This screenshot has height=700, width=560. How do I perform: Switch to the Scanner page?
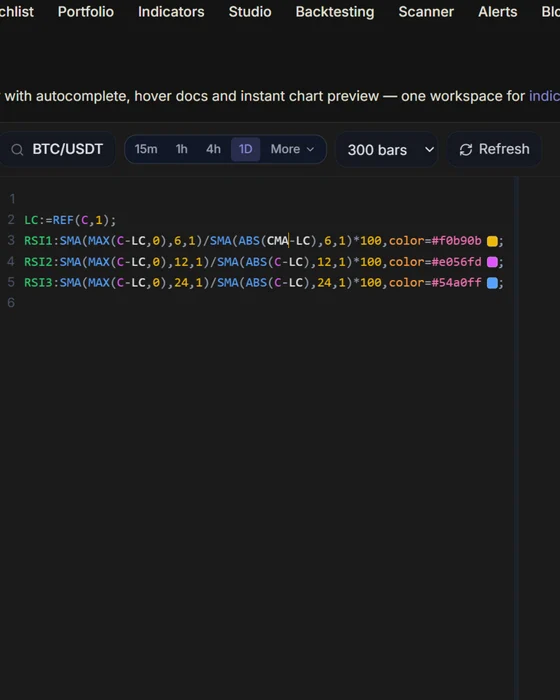click(426, 12)
